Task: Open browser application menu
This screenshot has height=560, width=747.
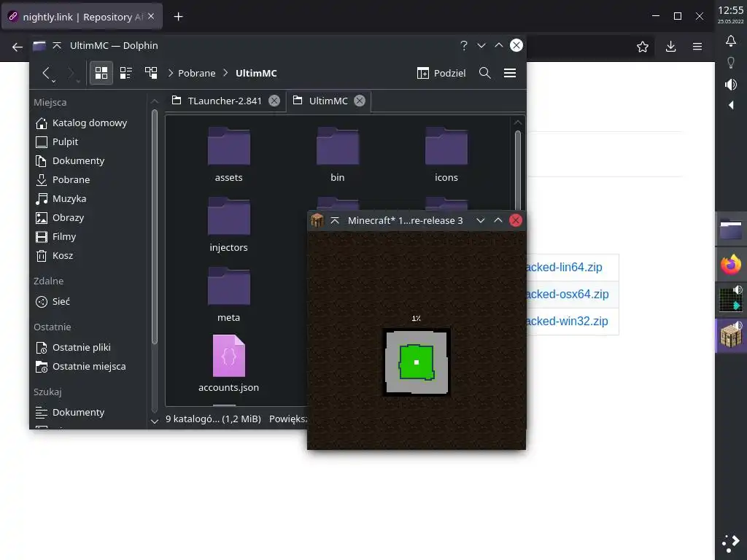Action: tap(697, 46)
